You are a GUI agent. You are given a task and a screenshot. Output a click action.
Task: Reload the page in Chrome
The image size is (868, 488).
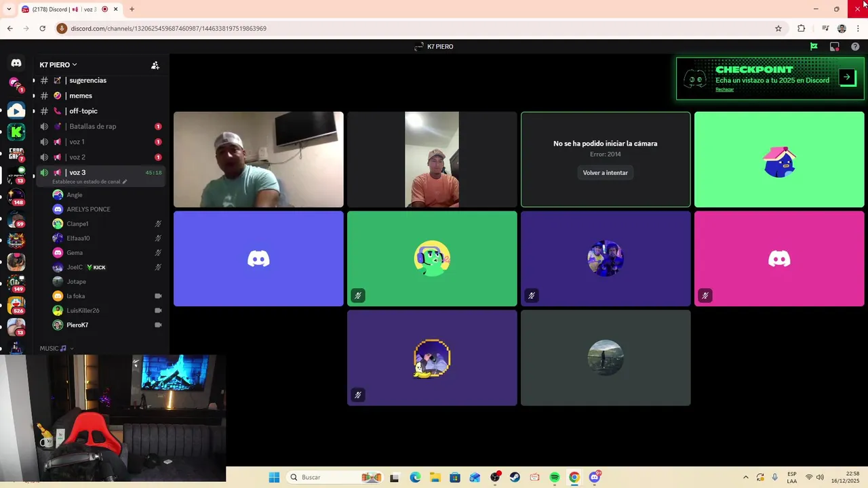(42, 28)
